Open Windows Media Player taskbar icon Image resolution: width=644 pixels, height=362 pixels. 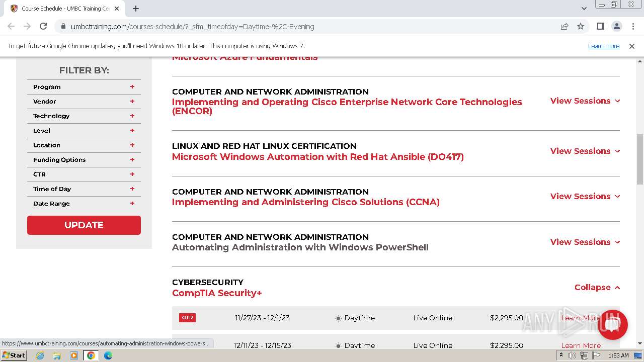(74, 355)
